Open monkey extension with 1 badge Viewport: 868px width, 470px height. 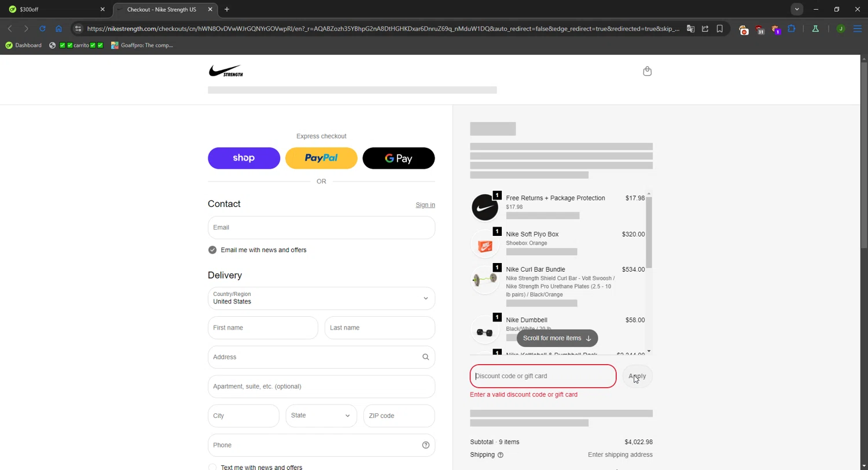tap(775, 29)
